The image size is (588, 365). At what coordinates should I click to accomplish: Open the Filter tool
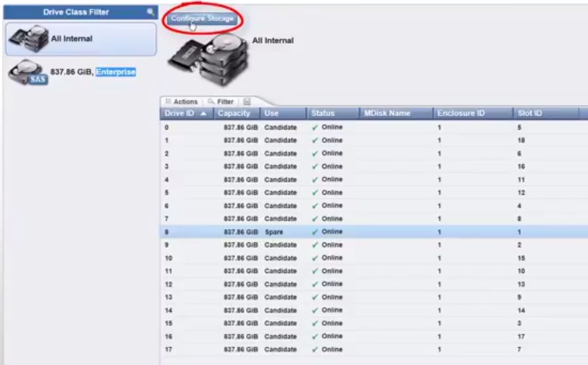point(223,102)
